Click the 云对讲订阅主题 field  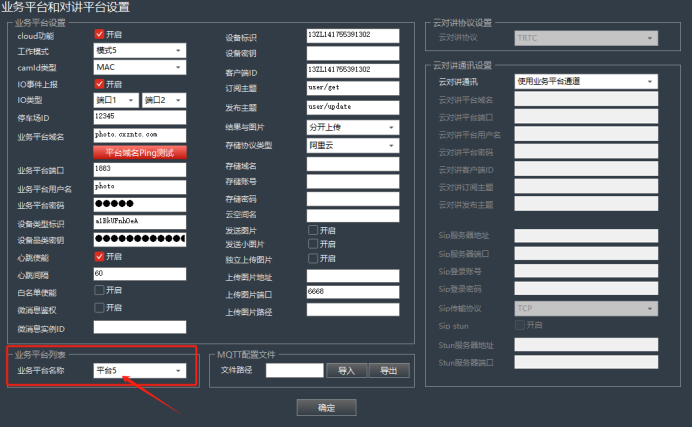point(586,186)
